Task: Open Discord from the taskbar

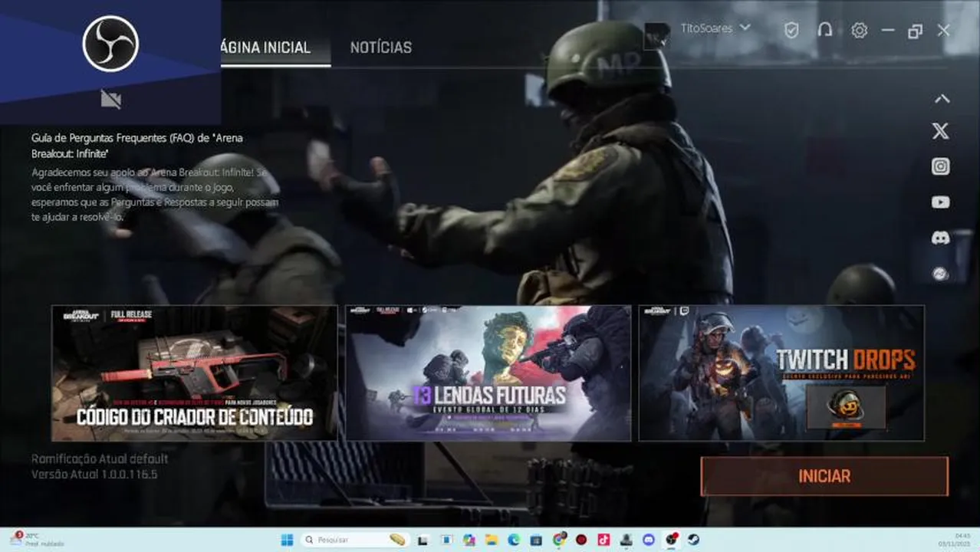Action: pos(649,540)
